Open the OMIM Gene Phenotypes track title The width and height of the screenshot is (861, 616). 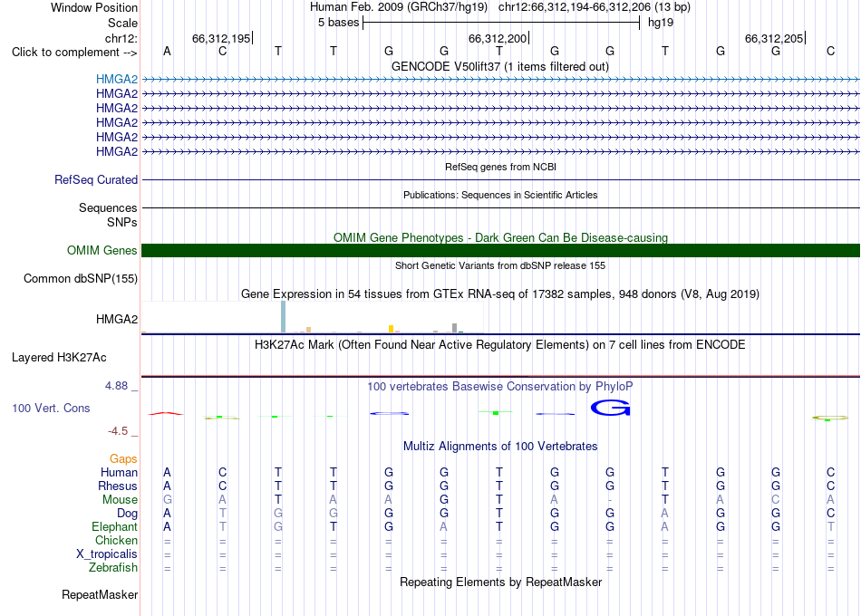coord(500,237)
